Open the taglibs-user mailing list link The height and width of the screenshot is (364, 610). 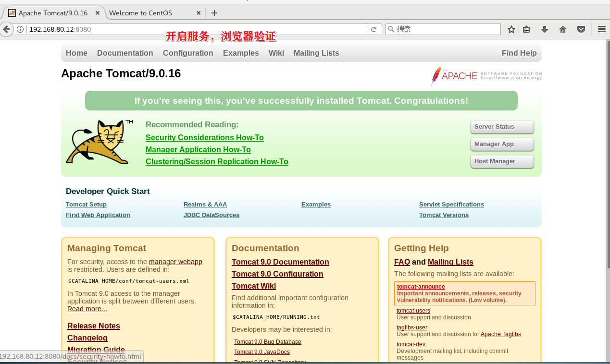pyautogui.click(x=412, y=328)
